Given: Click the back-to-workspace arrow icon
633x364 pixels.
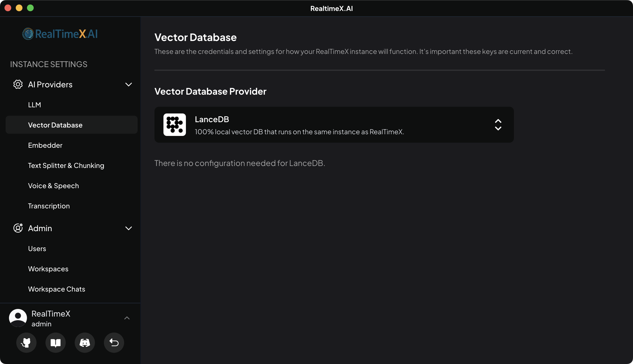Looking at the screenshot, I should pyautogui.click(x=114, y=343).
